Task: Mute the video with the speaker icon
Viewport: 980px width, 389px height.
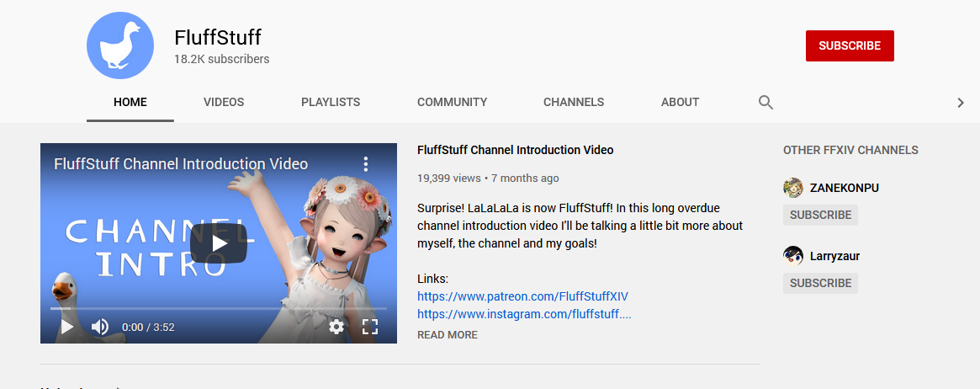Action: 99,327
